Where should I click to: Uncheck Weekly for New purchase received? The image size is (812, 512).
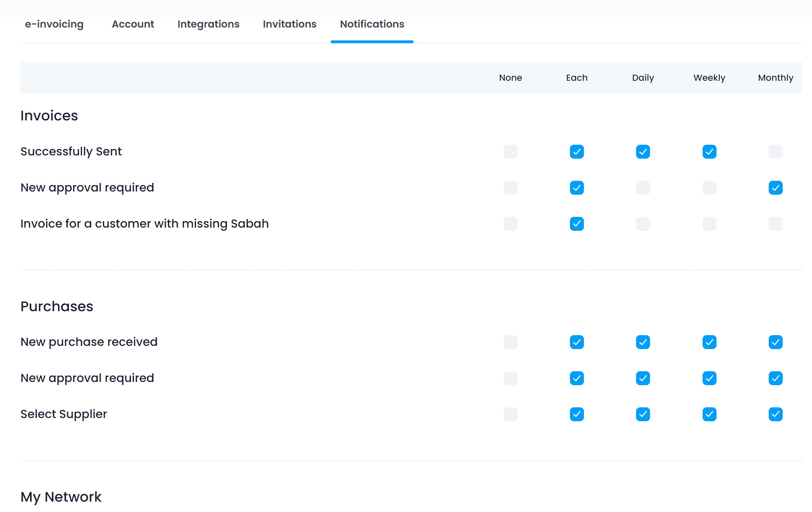[709, 342]
